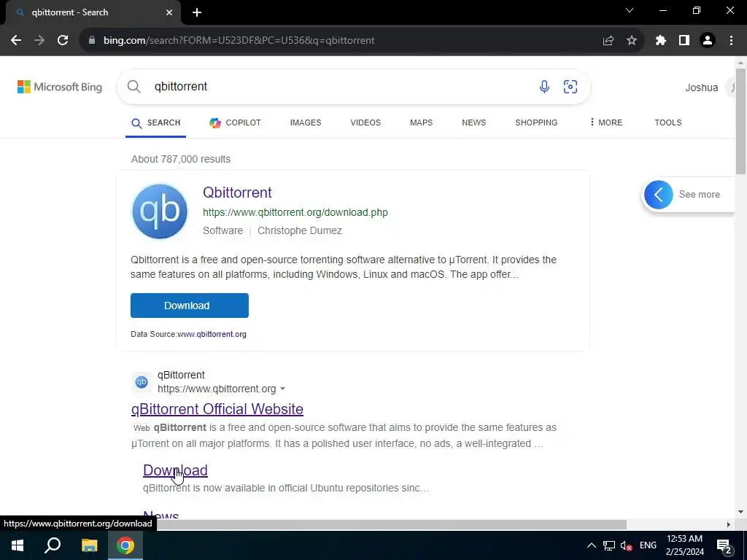Open the notification center icon
The height and width of the screenshot is (560, 747).
[724, 547]
